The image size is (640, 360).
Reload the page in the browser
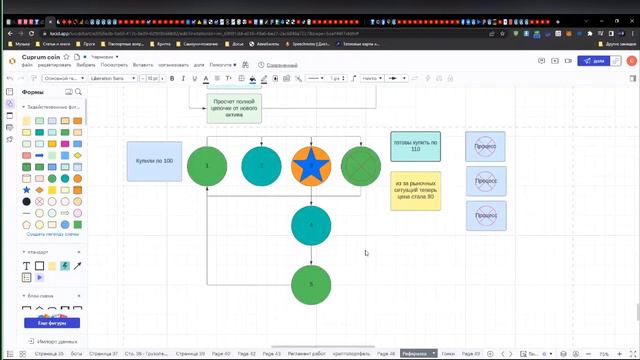(31, 34)
